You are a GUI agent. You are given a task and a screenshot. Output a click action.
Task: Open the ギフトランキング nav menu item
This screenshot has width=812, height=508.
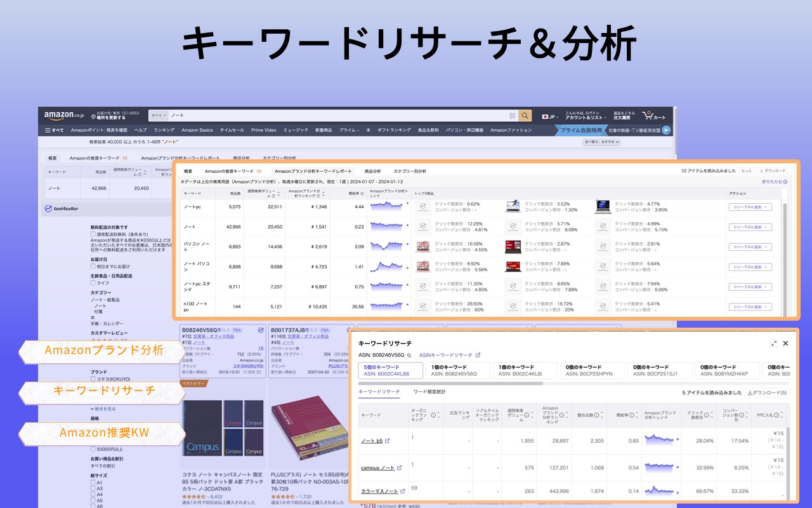tap(394, 130)
